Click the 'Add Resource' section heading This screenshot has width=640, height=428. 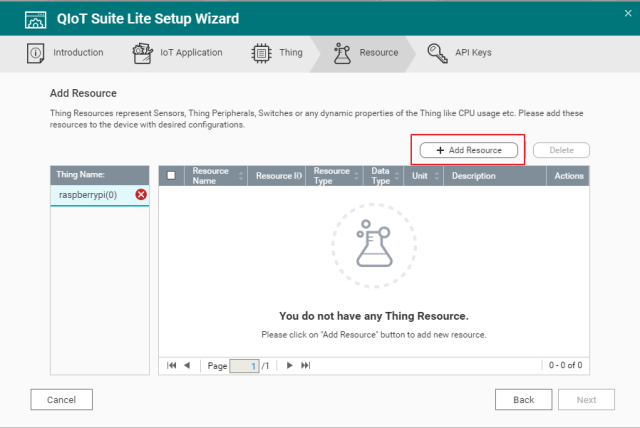83,93
